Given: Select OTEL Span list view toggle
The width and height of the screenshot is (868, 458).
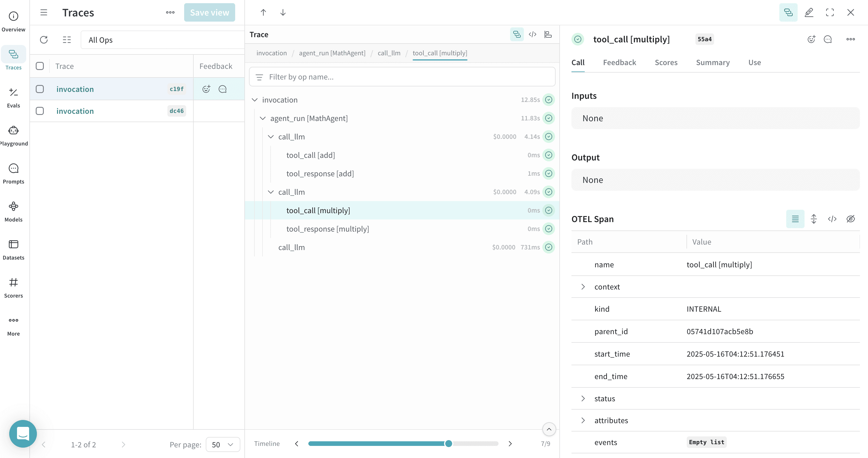Looking at the screenshot, I should [x=795, y=219].
